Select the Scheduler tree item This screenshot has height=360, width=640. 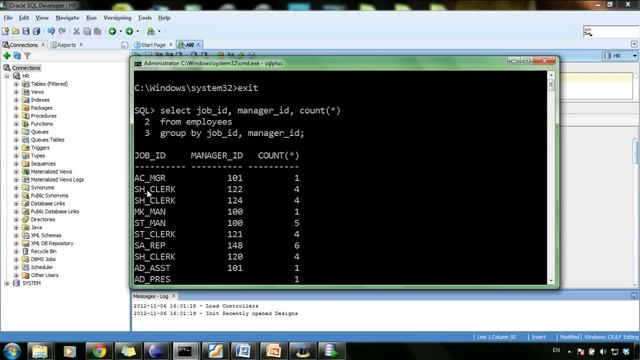42,267
